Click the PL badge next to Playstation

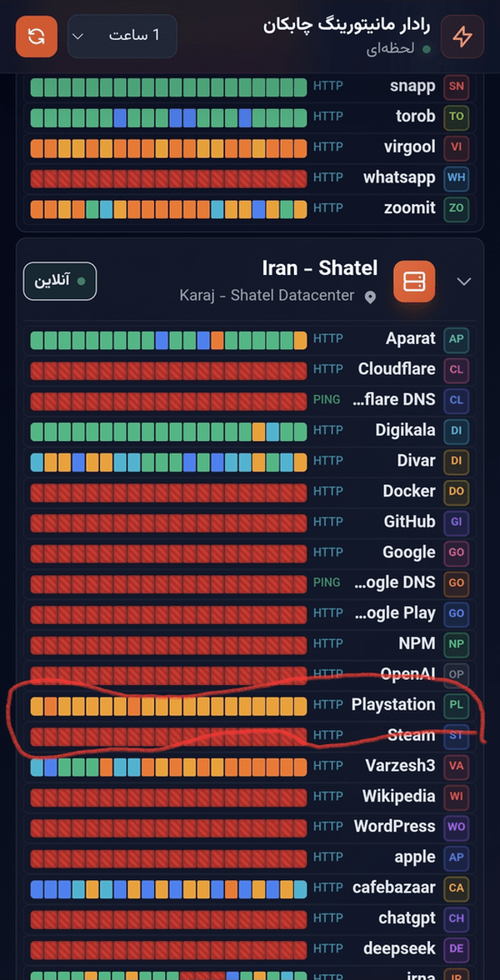pyautogui.click(x=457, y=705)
